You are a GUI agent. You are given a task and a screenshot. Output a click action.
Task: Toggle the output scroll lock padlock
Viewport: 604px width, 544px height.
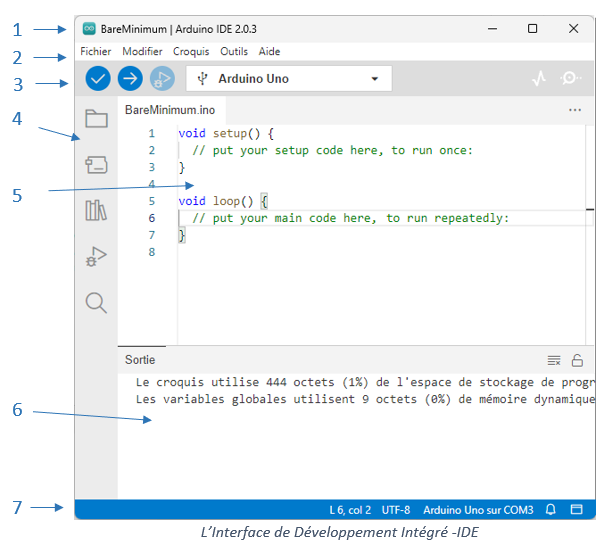(x=577, y=361)
